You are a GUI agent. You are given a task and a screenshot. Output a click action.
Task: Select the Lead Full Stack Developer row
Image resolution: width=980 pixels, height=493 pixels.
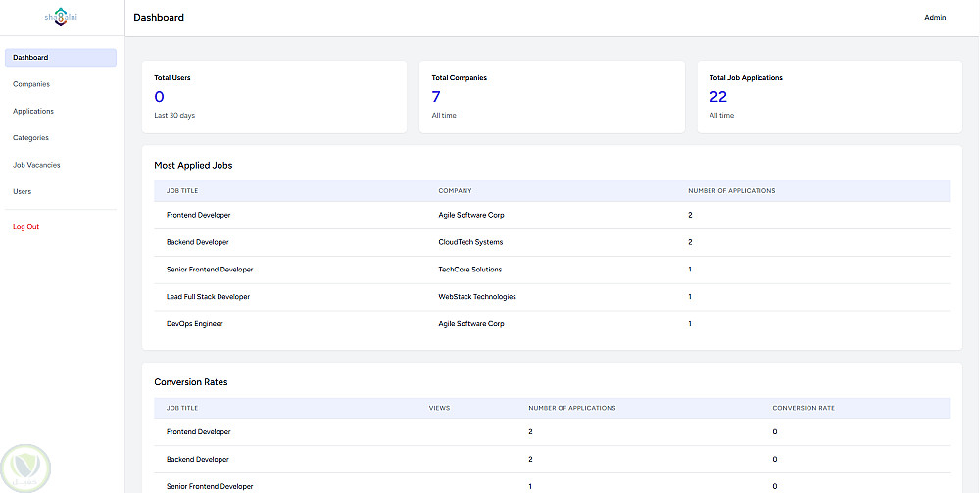552,297
